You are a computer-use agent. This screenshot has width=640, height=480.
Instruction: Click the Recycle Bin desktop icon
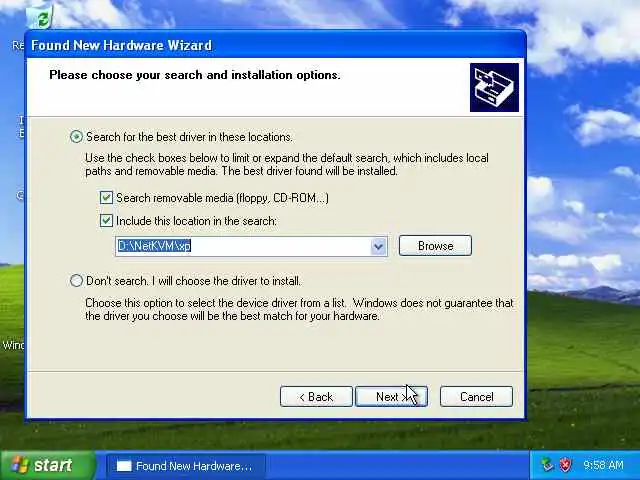pos(40,16)
